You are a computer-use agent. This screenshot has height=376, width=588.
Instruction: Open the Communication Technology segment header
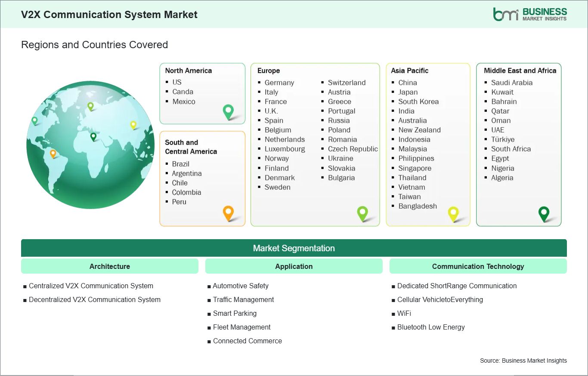pyautogui.click(x=478, y=266)
